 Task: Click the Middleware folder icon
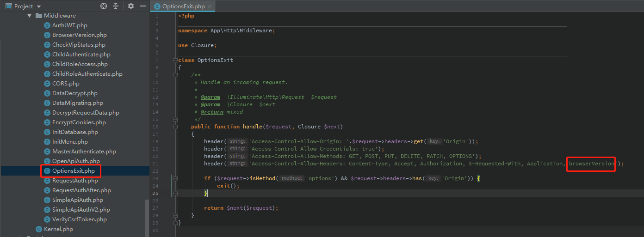pos(38,16)
